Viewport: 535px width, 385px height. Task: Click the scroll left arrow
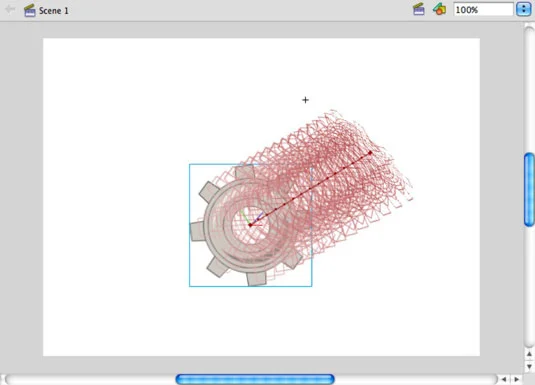[504, 379]
